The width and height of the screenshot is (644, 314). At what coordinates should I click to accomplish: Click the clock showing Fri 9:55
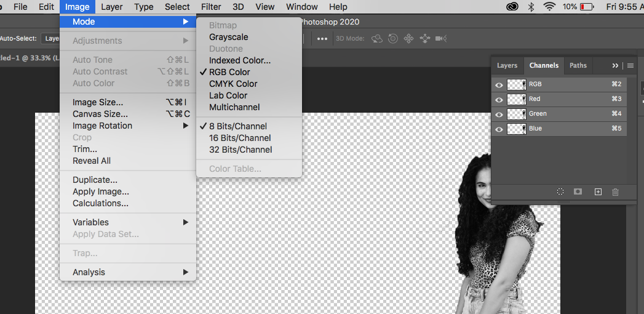pos(625,7)
